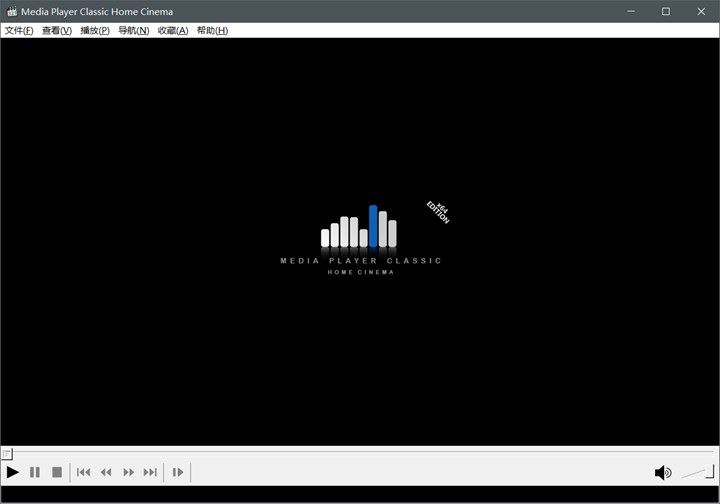Pause playback using the pause icon
Viewport: 720px width, 504px height.
[x=35, y=472]
